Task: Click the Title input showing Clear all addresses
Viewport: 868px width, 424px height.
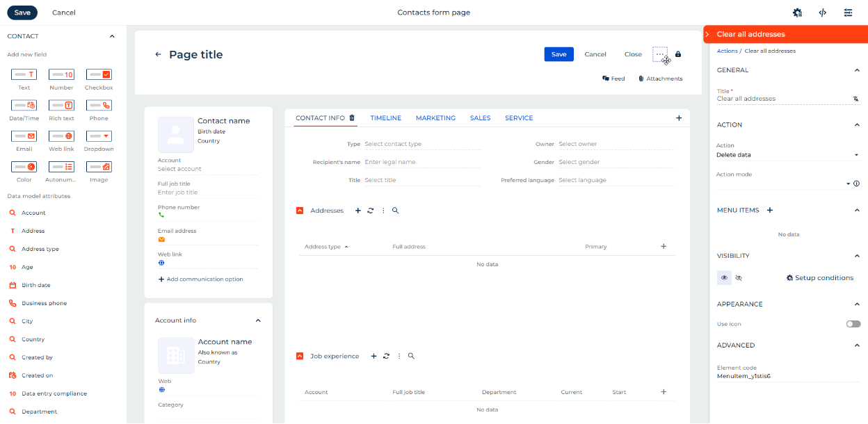Action: pyautogui.click(x=779, y=98)
